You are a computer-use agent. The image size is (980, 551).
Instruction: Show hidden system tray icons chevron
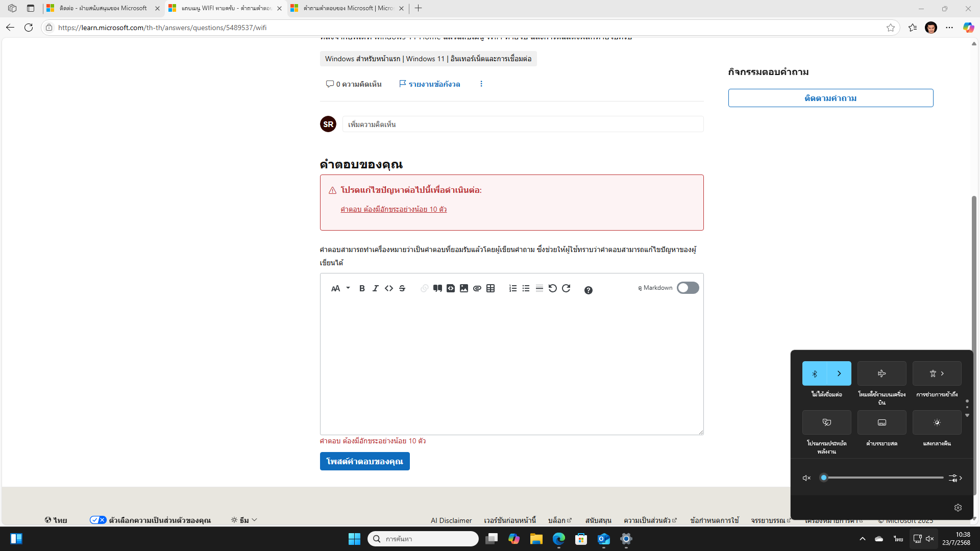point(863,539)
